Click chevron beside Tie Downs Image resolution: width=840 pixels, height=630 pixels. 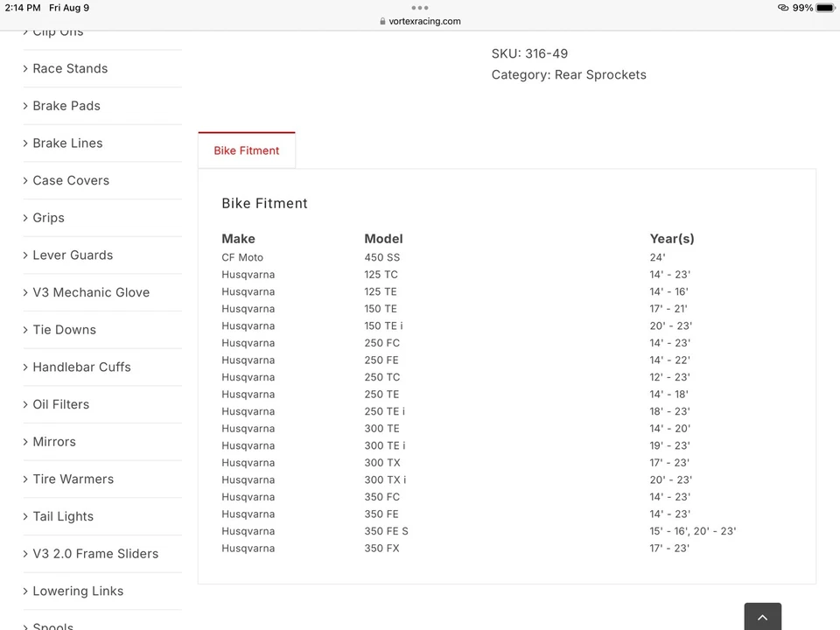point(25,330)
